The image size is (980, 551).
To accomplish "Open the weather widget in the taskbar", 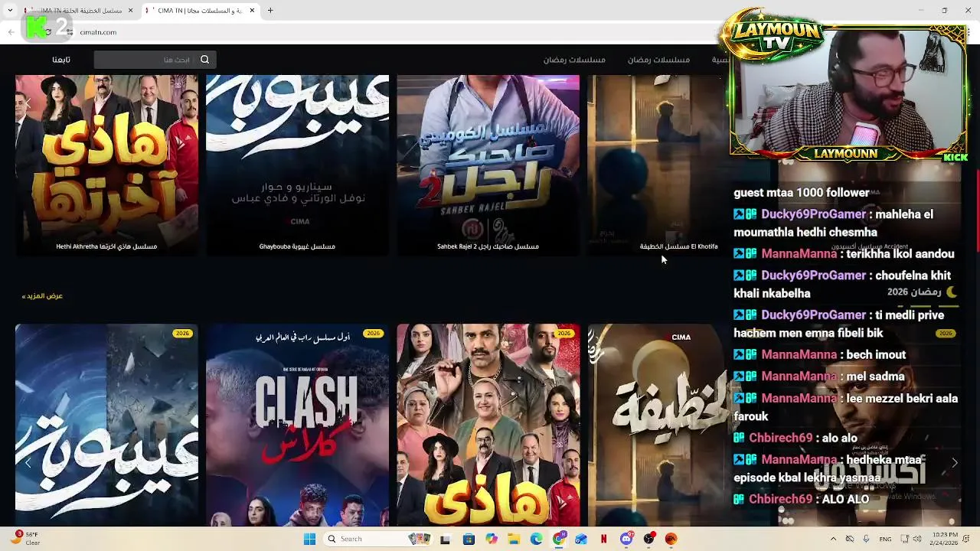I will click(27, 538).
